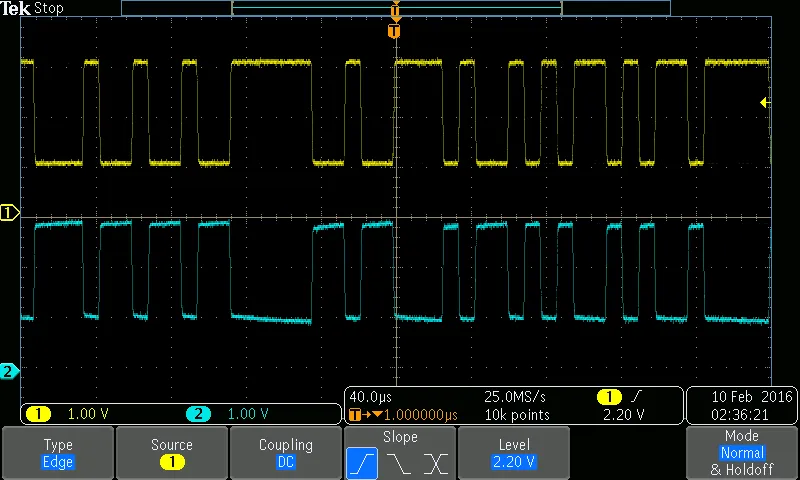This screenshot has width=800, height=480.
Task: Toggle the Stop acquisition status indicator
Action: (x=49, y=8)
